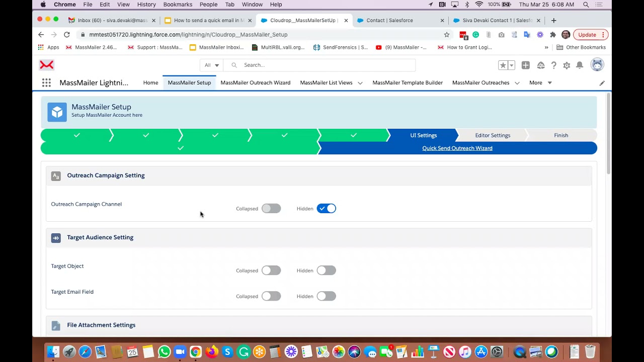Open the SendForensics bookmark
This screenshot has height=362, width=644.
coord(341,48)
